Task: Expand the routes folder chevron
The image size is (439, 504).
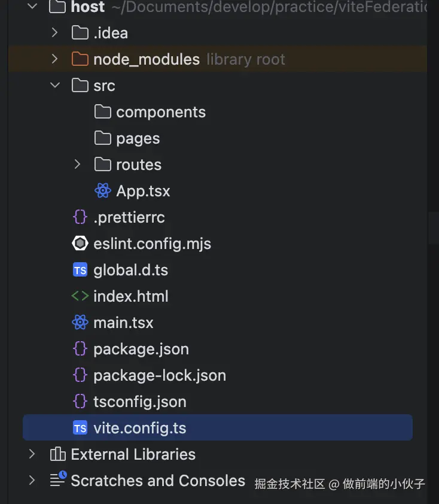Action: pos(77,165)
